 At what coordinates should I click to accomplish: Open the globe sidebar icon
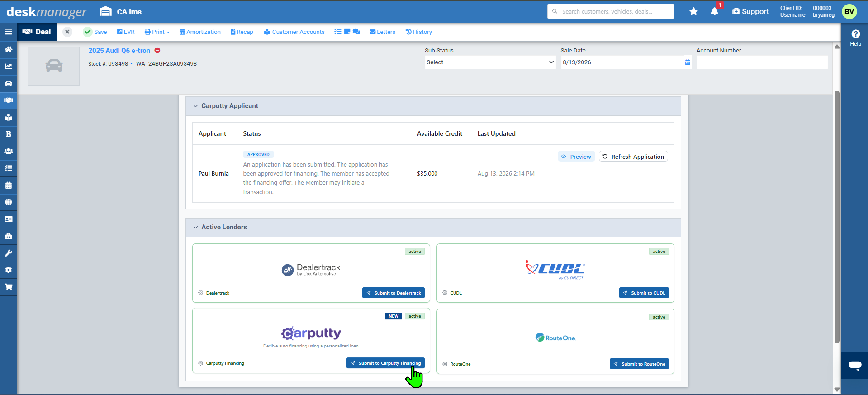(8, 202)
